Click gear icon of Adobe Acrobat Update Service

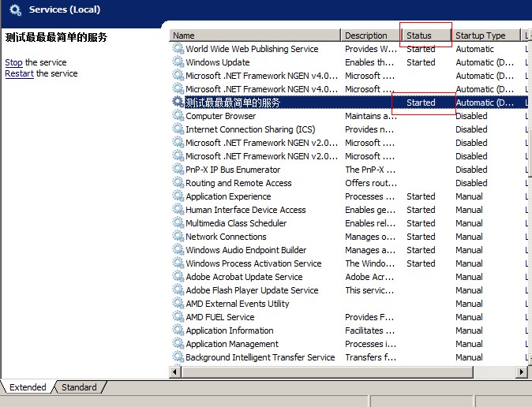point(178,276)
